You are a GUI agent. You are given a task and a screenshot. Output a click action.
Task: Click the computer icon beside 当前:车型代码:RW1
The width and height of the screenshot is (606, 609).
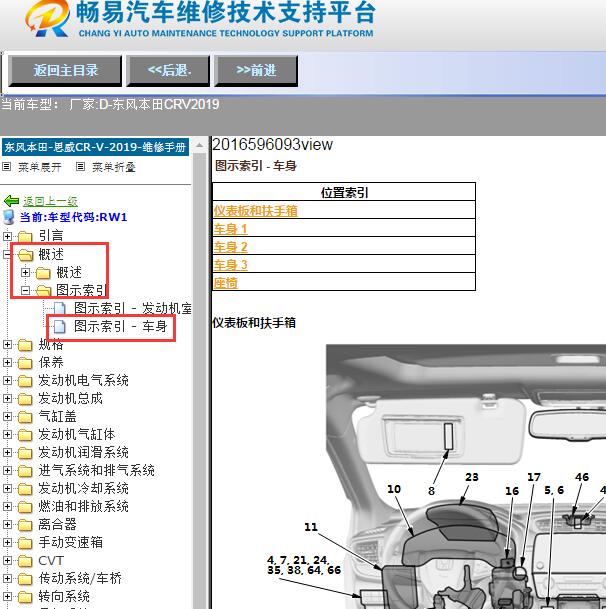(x=9, y=217)
